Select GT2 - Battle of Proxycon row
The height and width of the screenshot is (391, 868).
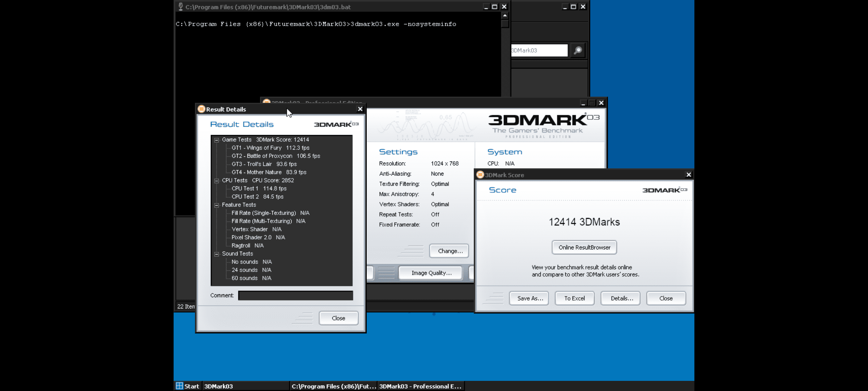pyautogui.click(x=276, y=156)
